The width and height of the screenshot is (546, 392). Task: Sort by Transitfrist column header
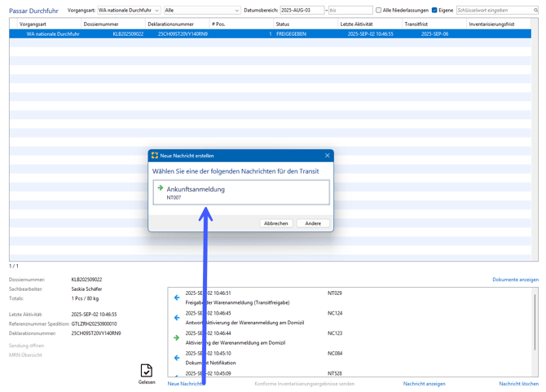434,24
